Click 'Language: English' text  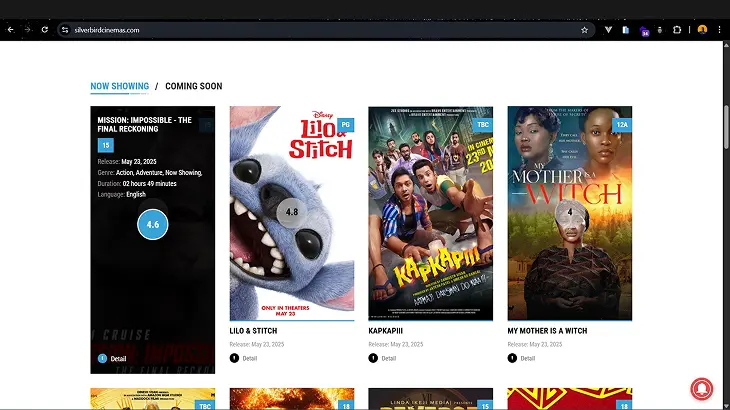[x=122, y=195]
